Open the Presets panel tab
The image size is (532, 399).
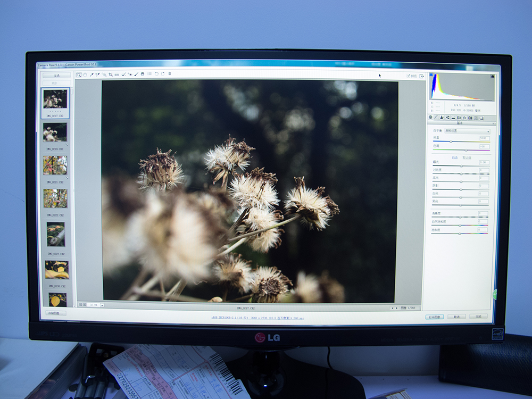[x=476, y=118]
